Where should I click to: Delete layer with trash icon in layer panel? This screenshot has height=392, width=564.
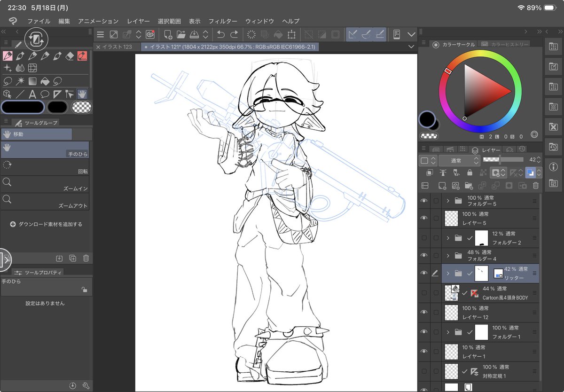pyautogui.click(x=535, y=186)
